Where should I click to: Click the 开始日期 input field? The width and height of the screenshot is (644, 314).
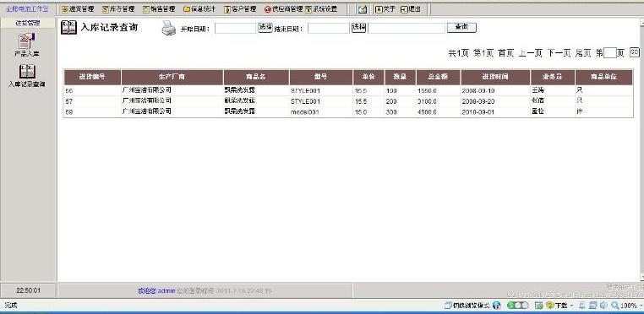pos(235,28)
